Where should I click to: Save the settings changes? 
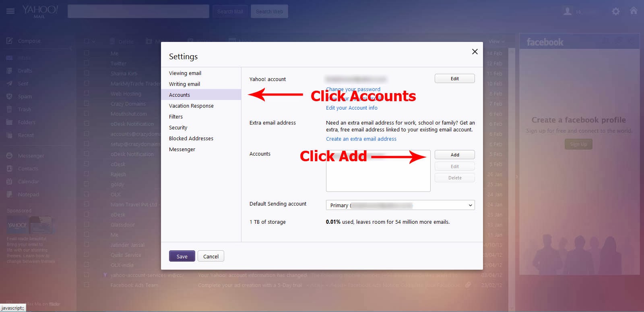(x=182, y=256)
